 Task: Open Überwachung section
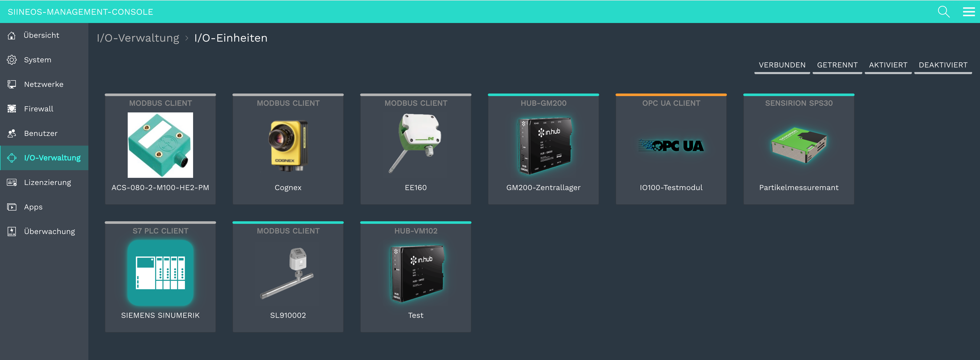point(44,231)
